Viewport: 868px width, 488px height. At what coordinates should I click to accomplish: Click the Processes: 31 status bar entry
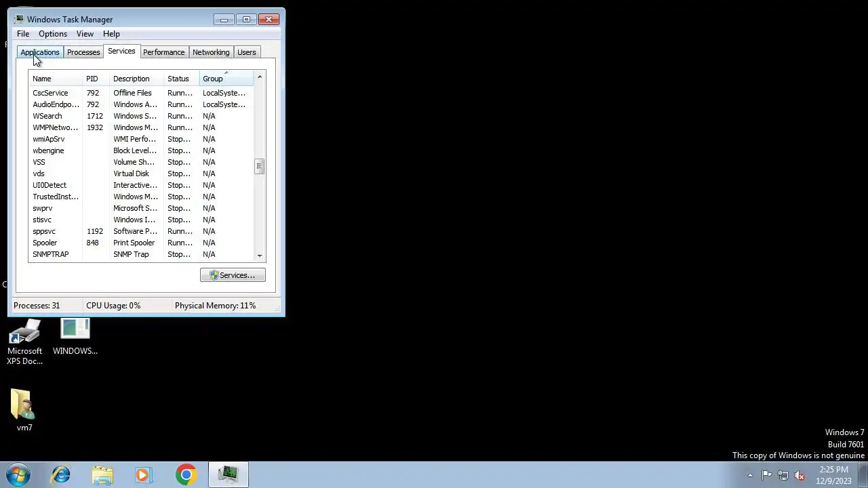tap(37, 306)
